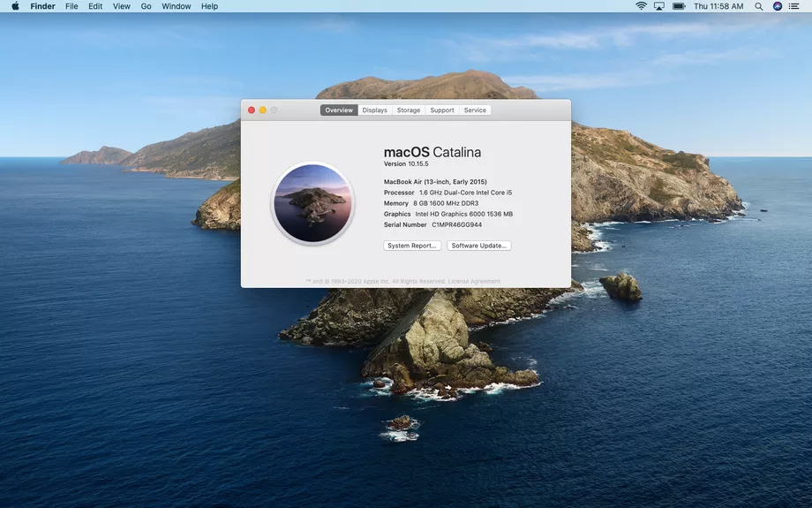This screenshot has height=508, width=812.
Task: Expand the Window menu
Action: (177, 6)
